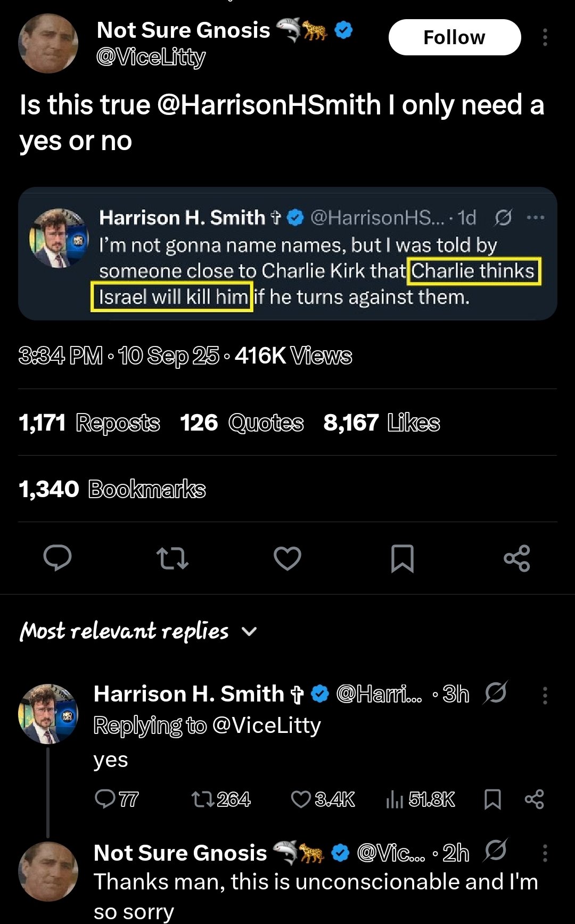The image size is (575, 924).
Task: View the 126 Quotes list
Action: click(x=242, y=423)
